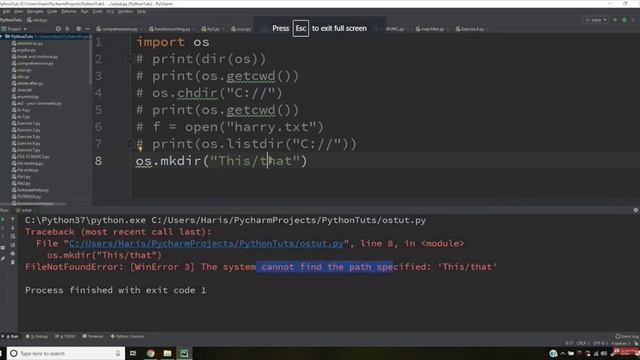Click the Windows taskbar search box
The height and width of the screenshot is (360, 640).
click(66, 353)
